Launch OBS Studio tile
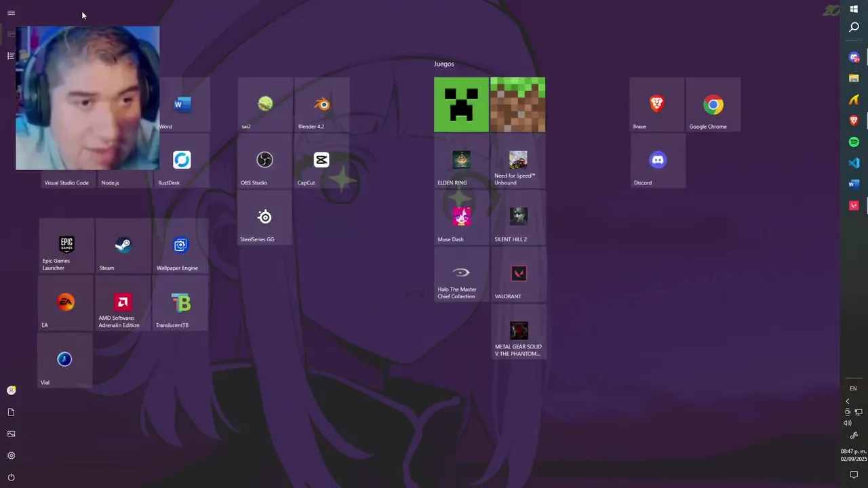The height and width of the screenshot is (488, 868). (x=265, y=161)
